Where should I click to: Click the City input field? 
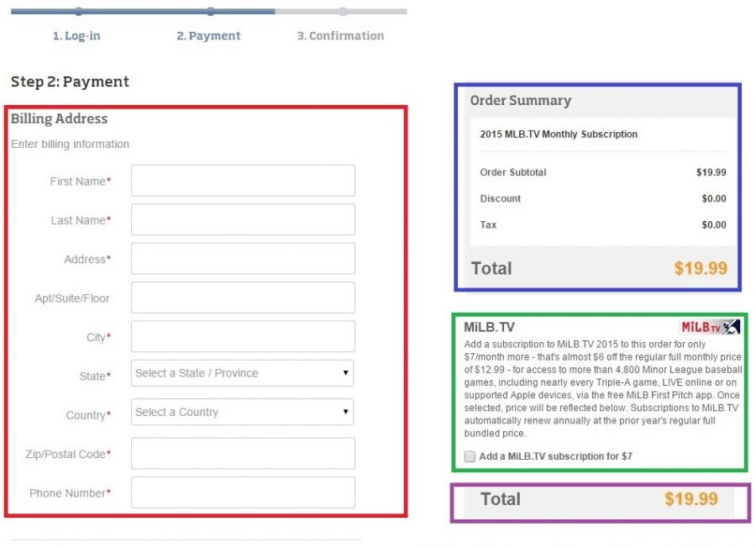[243, 337]
